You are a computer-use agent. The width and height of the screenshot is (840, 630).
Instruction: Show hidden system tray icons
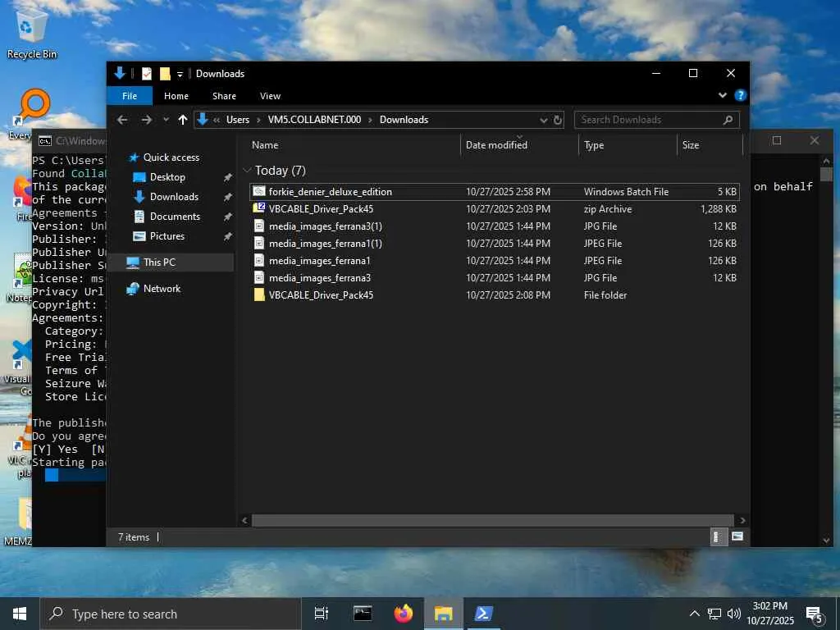click(694, 614)
